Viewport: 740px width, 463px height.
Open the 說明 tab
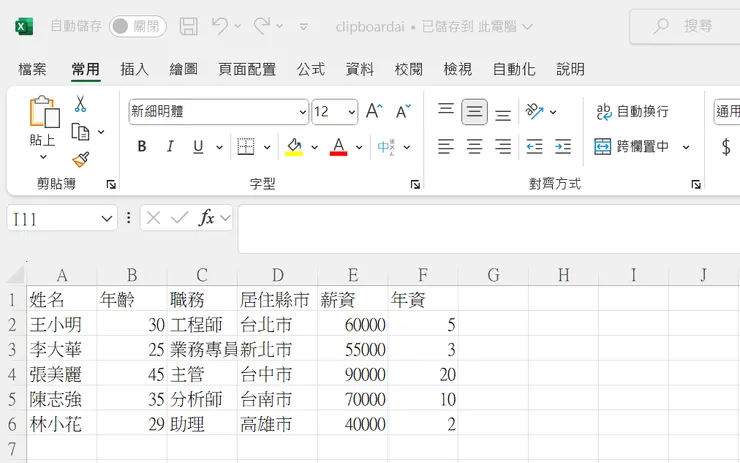click(571, 69)
